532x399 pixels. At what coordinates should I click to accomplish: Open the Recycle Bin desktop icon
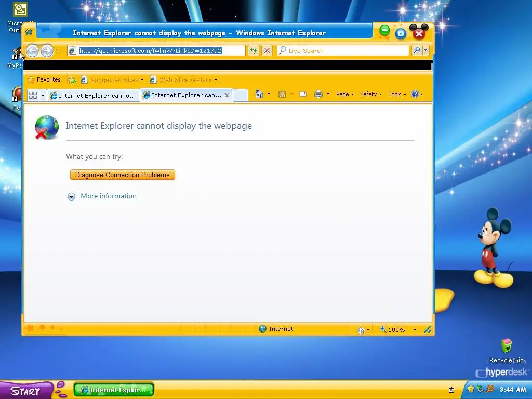[x=507, y=351]
